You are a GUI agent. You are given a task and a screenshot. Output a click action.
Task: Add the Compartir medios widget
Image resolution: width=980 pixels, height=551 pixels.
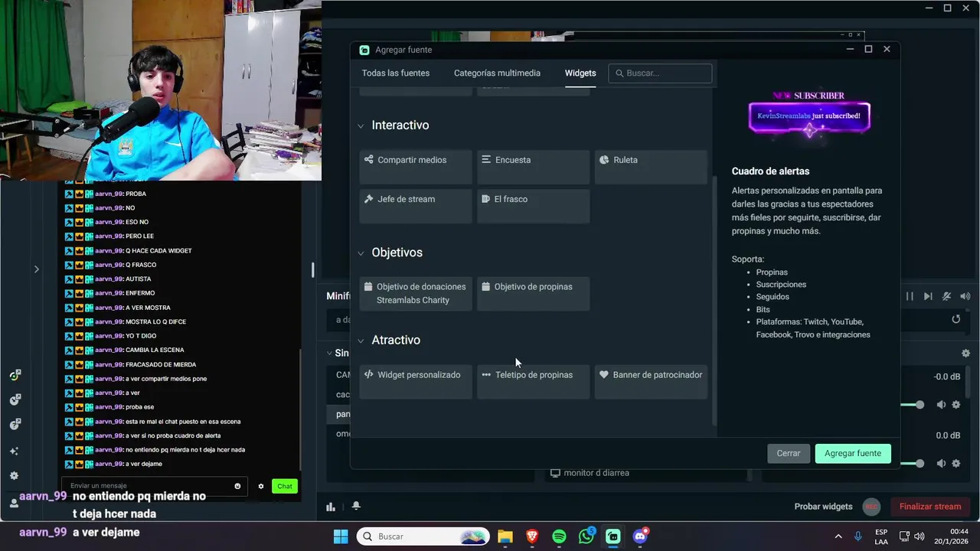(416, 166)
